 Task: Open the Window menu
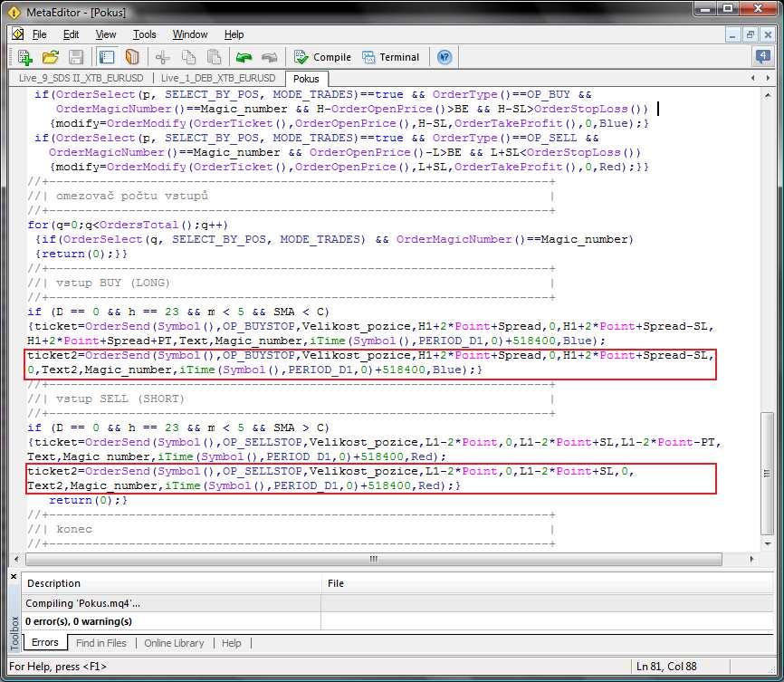[189, 34]
